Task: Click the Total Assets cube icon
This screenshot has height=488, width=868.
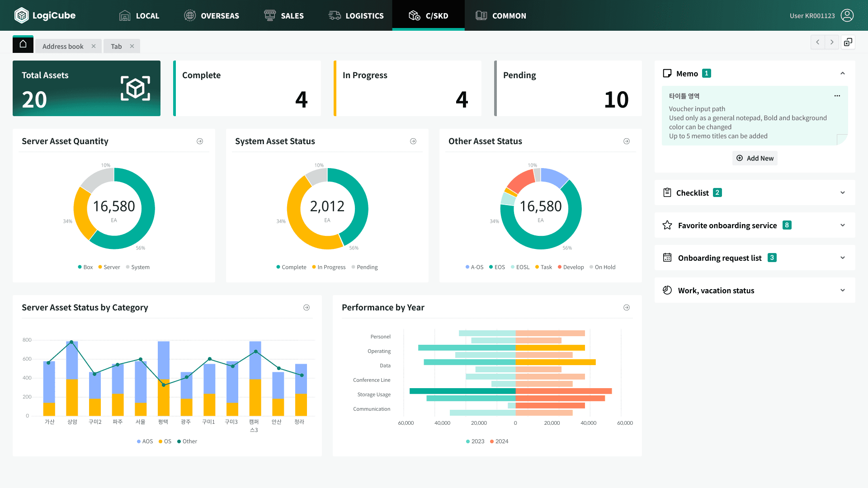Action: tap(135, 88)
